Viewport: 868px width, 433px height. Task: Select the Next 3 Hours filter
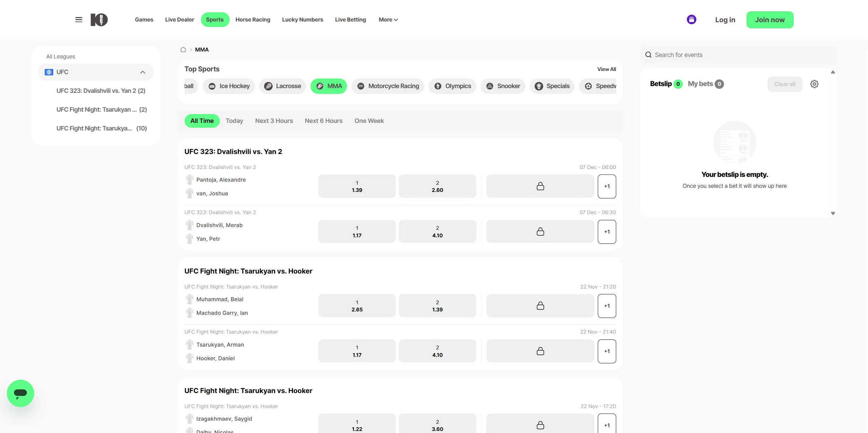(x=274, y=121)
